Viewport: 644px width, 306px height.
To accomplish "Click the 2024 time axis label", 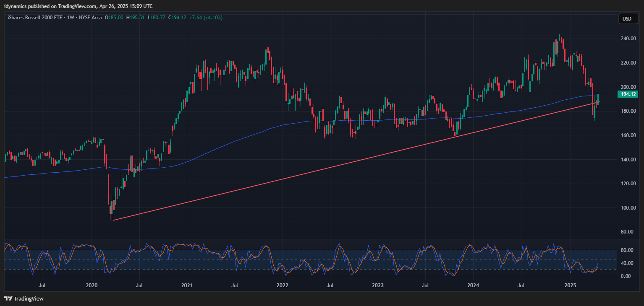I will [473, 285].
